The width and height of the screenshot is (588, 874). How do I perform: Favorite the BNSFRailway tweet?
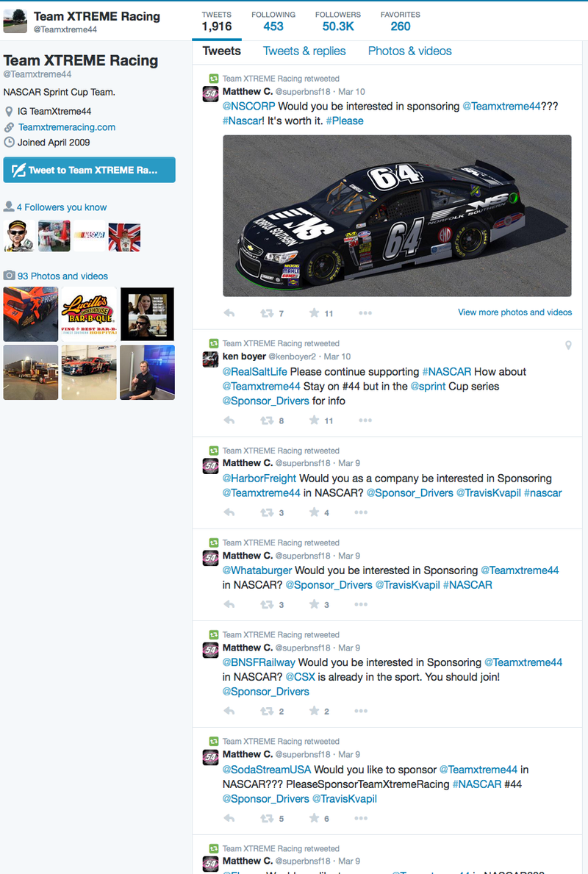pyautogui.click(x=315, y=711)
